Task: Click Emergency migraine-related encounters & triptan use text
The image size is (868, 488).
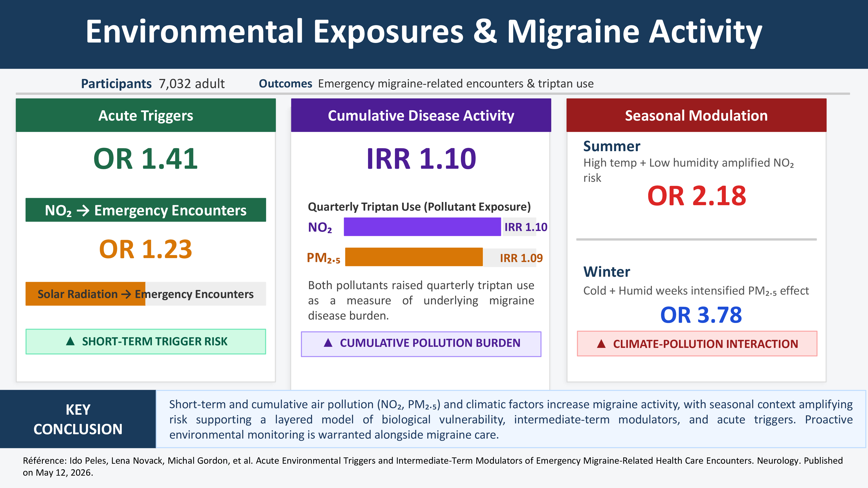Action: pyautogui.click(x=455, y=84)
